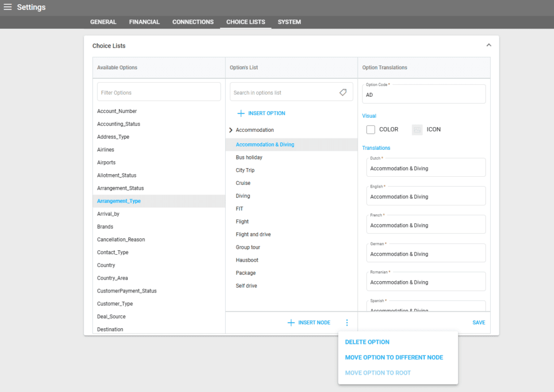Click the Option Code field

(x=426, y=95)
